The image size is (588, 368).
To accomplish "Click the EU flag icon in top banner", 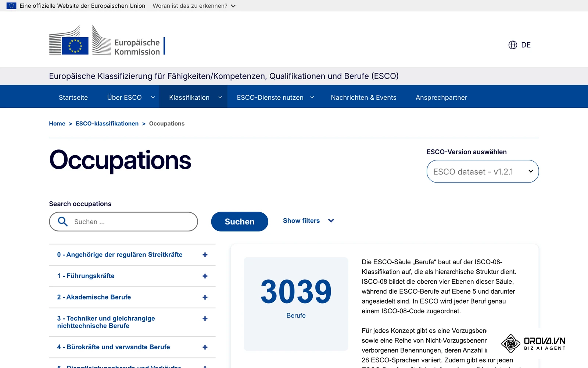I will coord(11,6).
